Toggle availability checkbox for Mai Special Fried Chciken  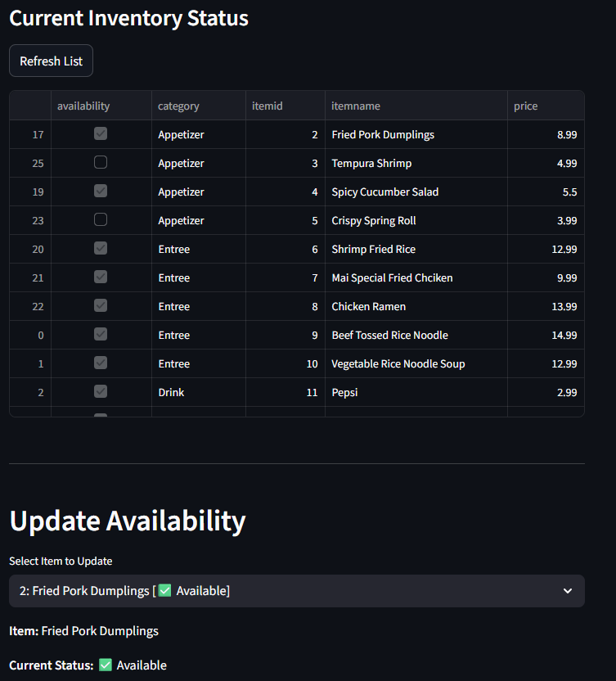click(101, 277)
